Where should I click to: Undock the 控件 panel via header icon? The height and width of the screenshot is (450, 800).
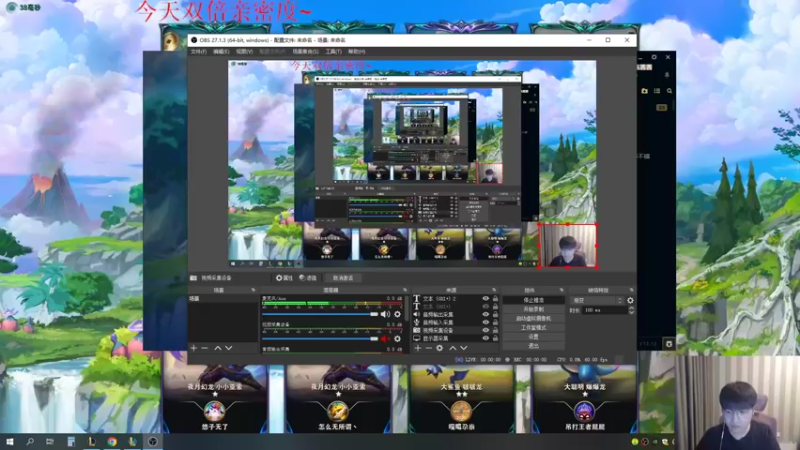click(562, 290)
